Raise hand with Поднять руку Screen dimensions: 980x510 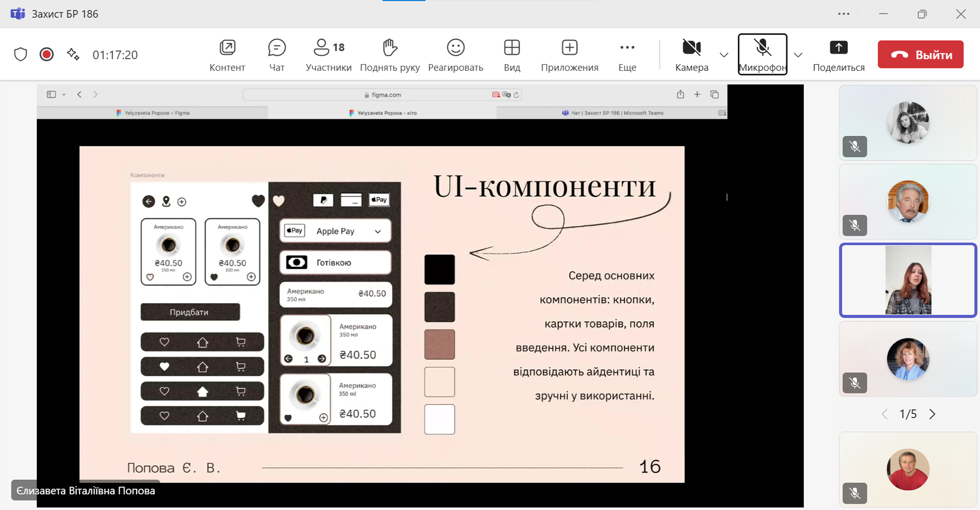point(389,55)
